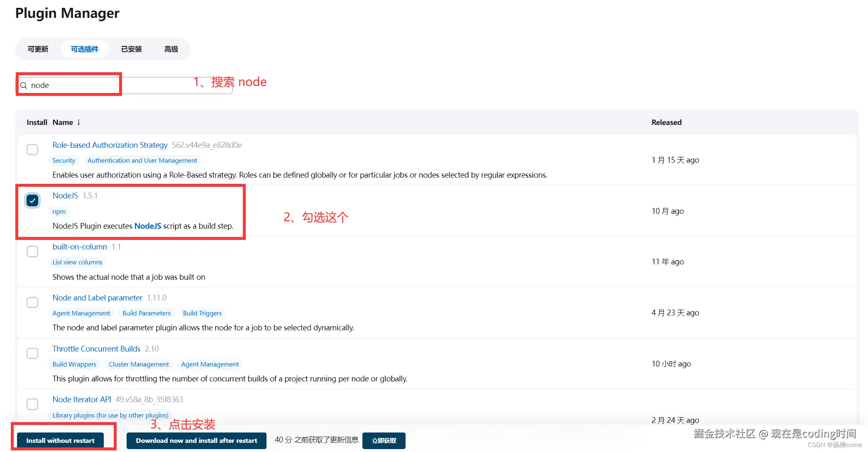Open the Security label tag

(x=64, y=161)
